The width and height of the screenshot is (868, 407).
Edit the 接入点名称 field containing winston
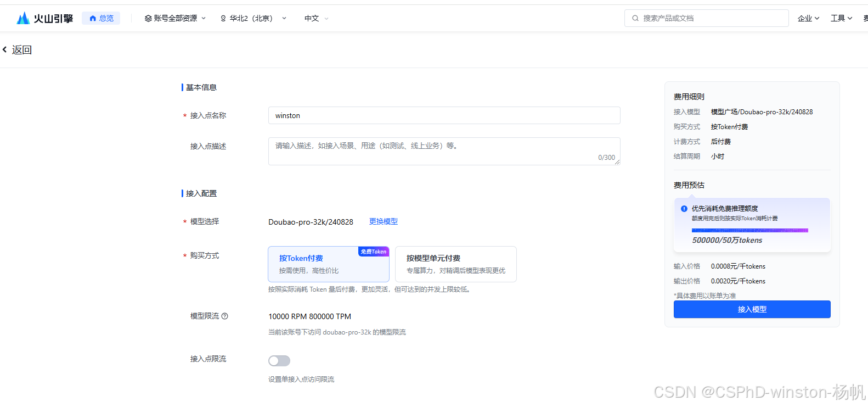coord(444,115)
